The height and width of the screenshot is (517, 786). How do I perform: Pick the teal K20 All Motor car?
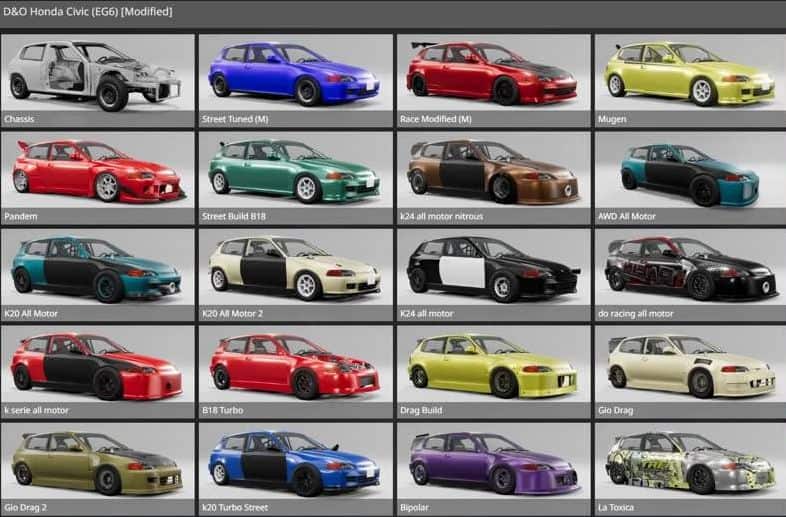(x=97, y=270)
